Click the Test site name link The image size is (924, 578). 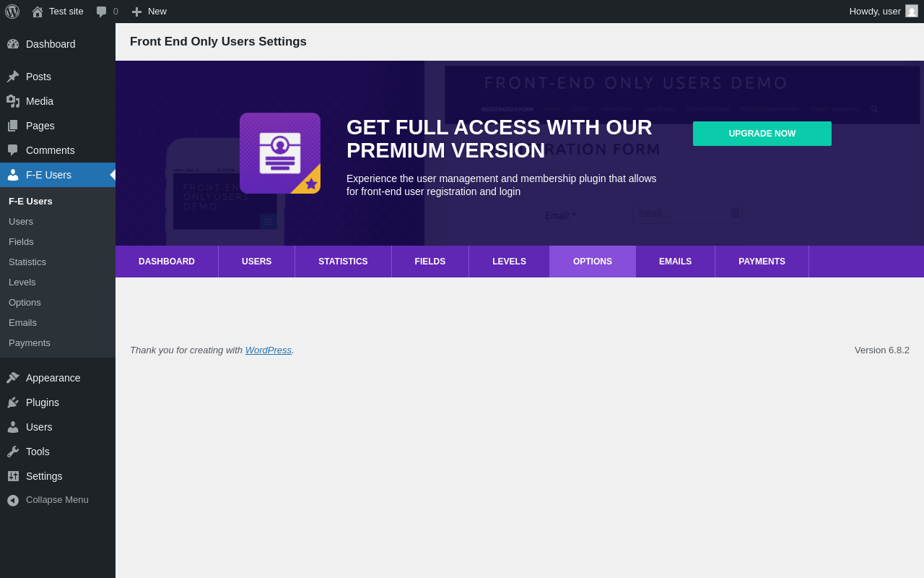[66, 11]
